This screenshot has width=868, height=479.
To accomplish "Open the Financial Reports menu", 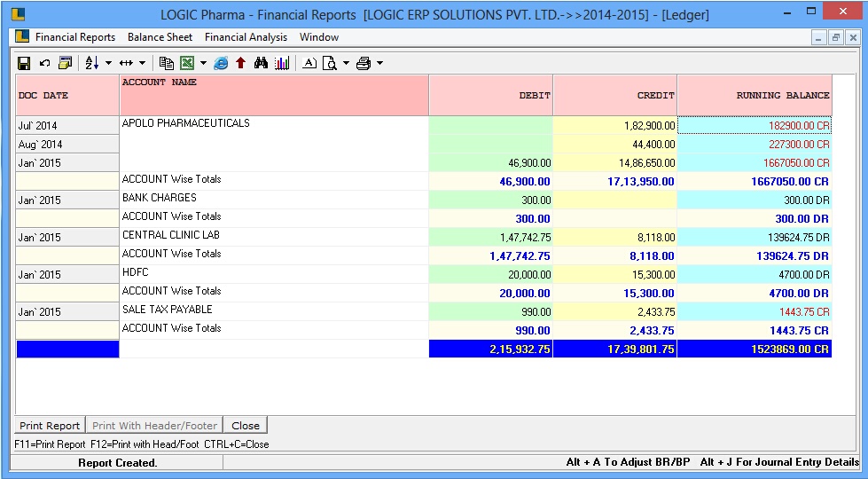I will tap(75, 37).
